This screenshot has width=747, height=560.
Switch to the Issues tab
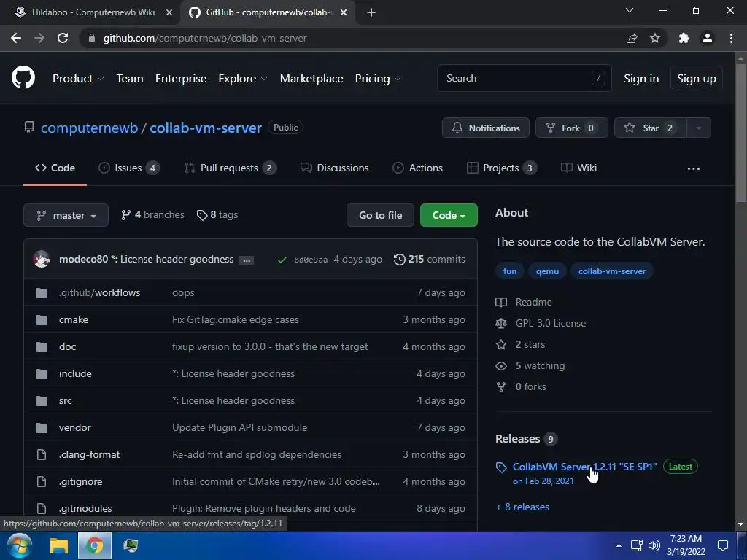[x=128, y=168]
